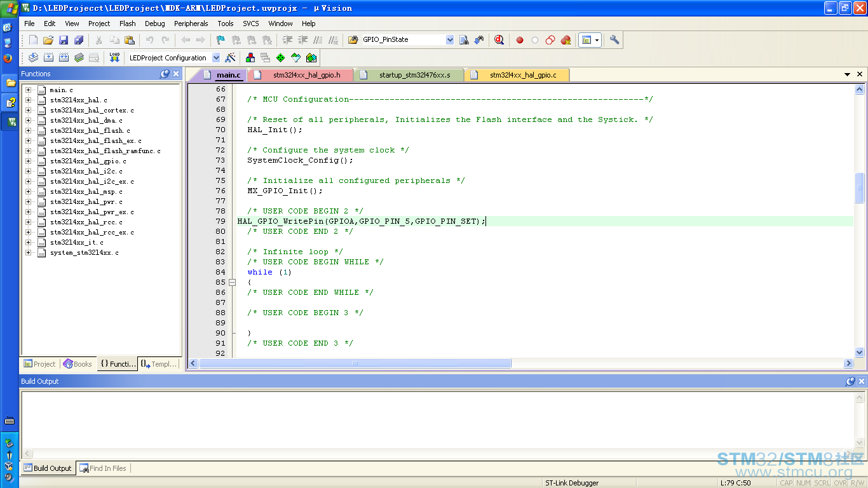
Task: Switch to the Project panel tab
Action: coord(39,364)
